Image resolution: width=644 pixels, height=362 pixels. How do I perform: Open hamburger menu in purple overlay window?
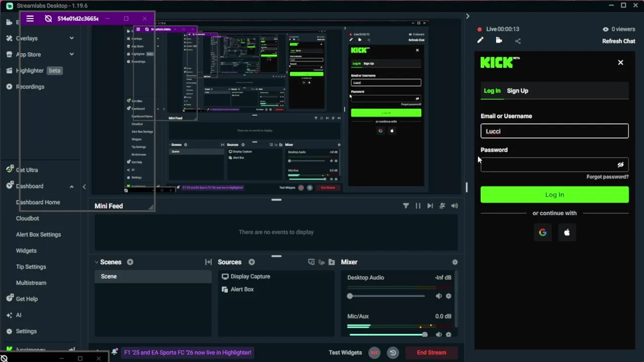[x=30, y=19]
